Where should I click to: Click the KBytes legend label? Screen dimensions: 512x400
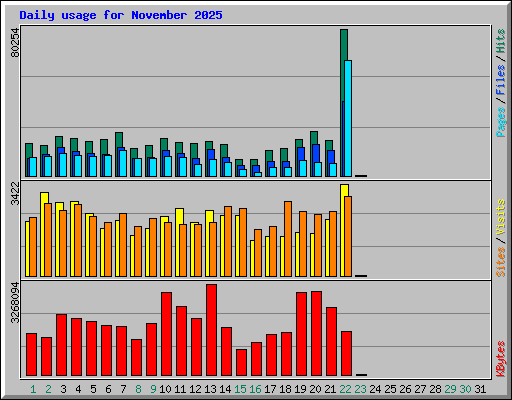click(x=501, y=359)
